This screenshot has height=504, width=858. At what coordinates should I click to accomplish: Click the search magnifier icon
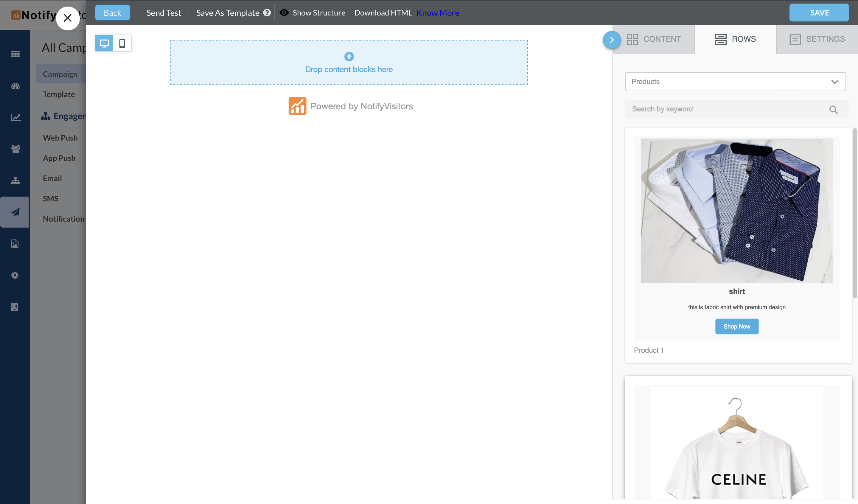point(834,110)
